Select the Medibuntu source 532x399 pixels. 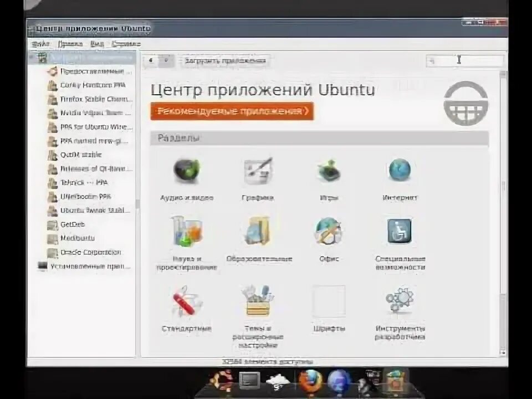tap(70, 238)
